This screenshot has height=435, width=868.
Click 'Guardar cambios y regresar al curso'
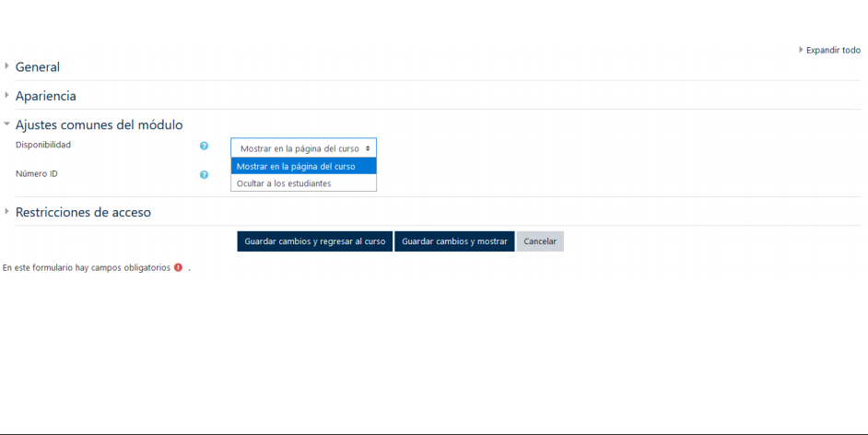(315, 241)
